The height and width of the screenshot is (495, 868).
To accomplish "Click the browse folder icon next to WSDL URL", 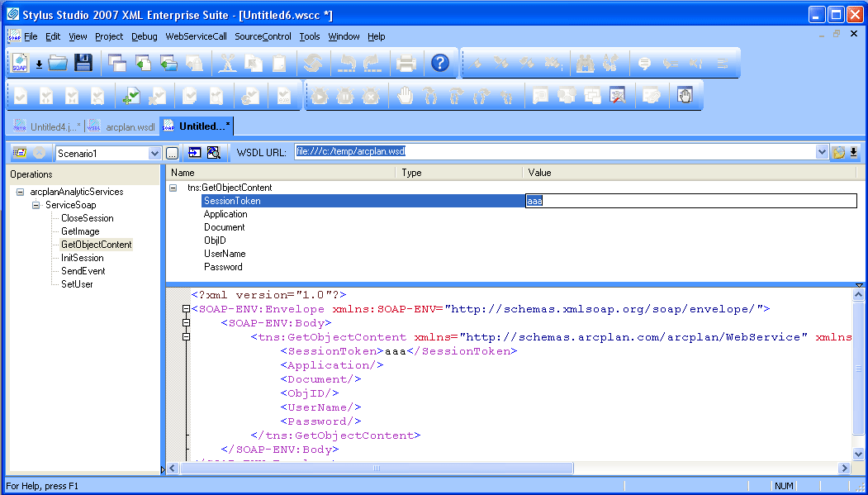I will (839, 153).
